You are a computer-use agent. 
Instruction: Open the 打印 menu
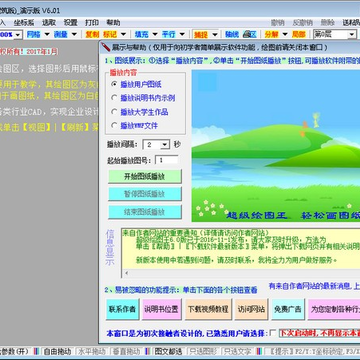coord(92,23)
